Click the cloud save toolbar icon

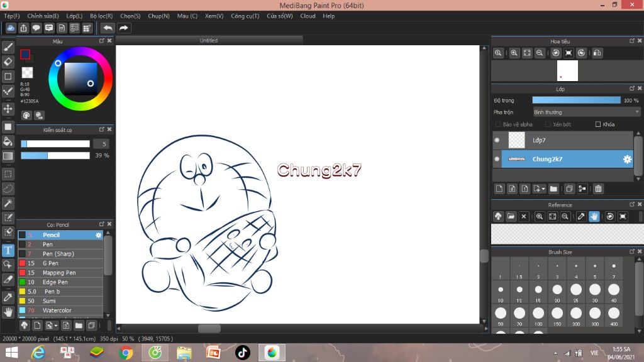pos(11,28)
